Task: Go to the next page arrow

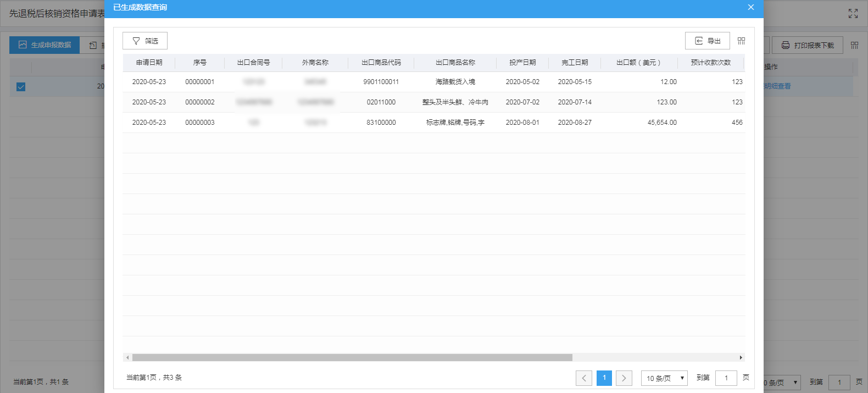Action: tap(624, 378)
